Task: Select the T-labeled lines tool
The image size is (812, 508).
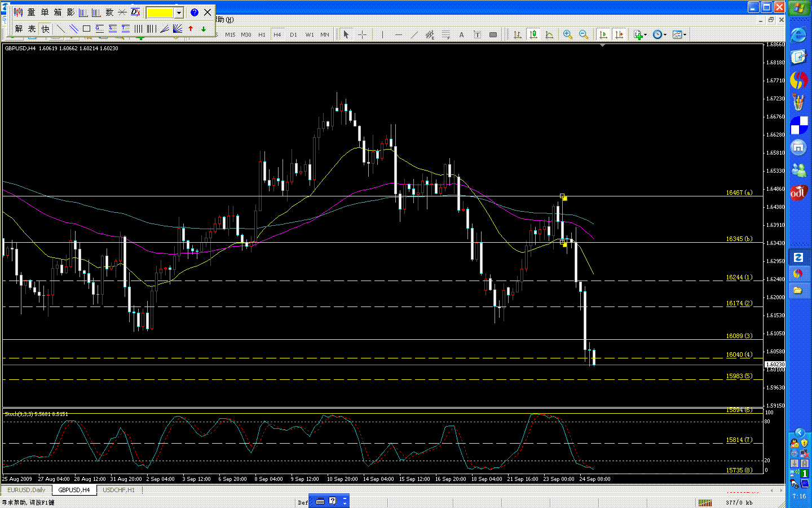Action: (x=125, y=28)
